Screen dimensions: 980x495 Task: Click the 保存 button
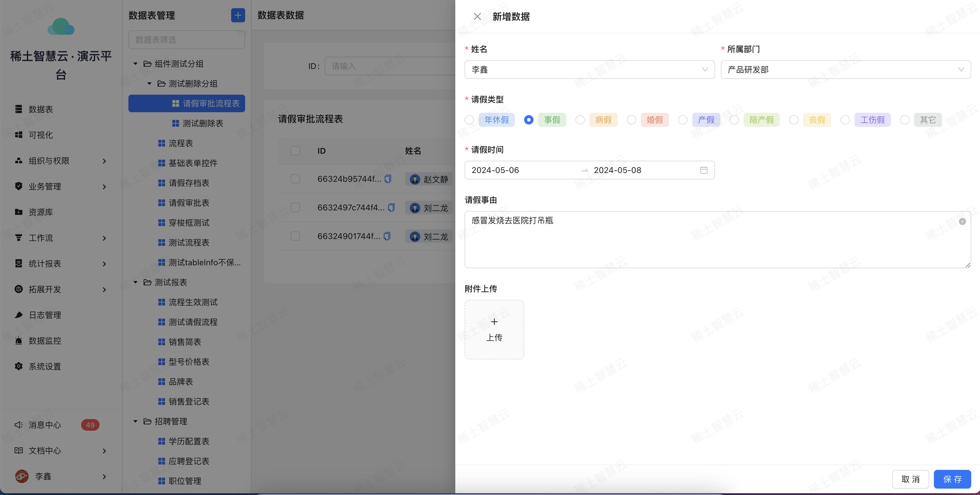[952, 479]
